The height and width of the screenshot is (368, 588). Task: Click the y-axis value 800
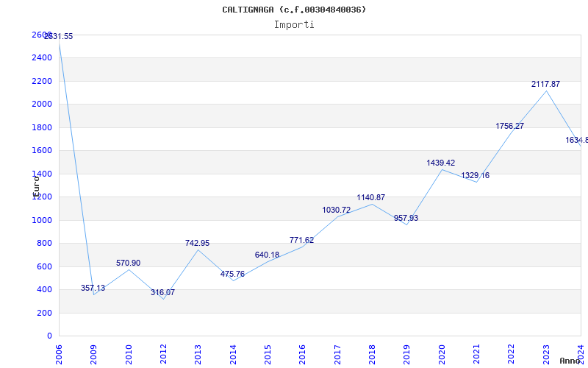coord(44,244)
